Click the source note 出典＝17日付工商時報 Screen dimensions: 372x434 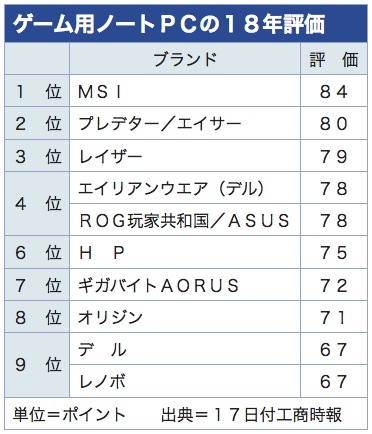pyautogui.click(x=252, y=415)
